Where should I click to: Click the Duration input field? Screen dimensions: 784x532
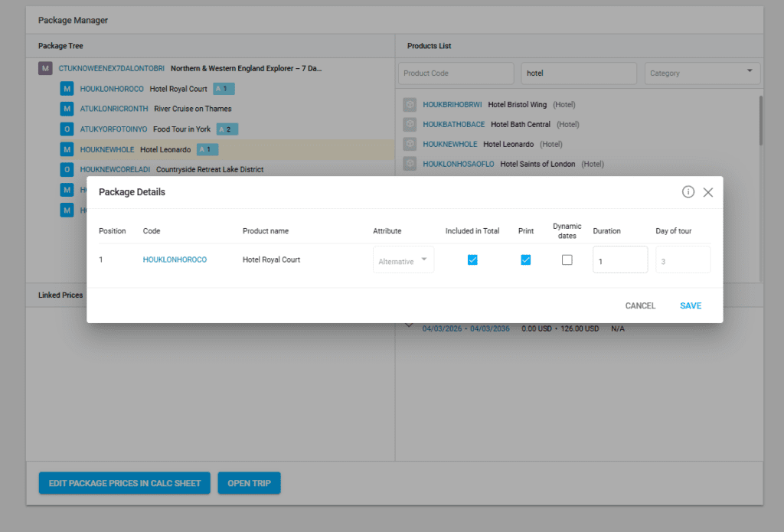tap(620, 260)
